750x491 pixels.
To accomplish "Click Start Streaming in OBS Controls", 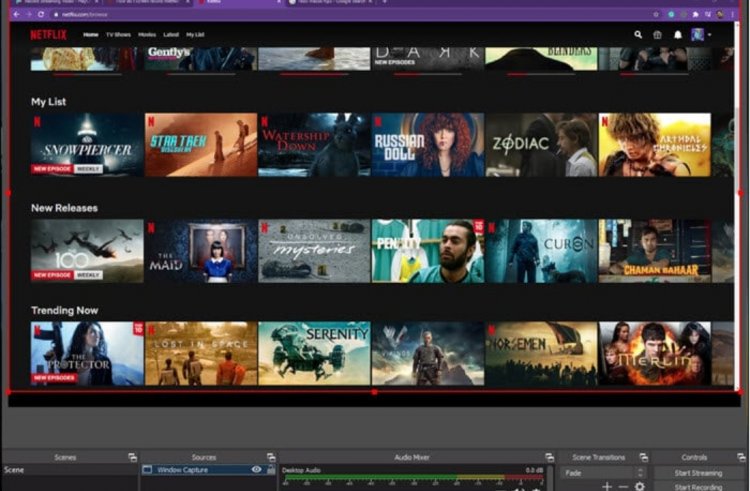I will (x=698, y=473).
